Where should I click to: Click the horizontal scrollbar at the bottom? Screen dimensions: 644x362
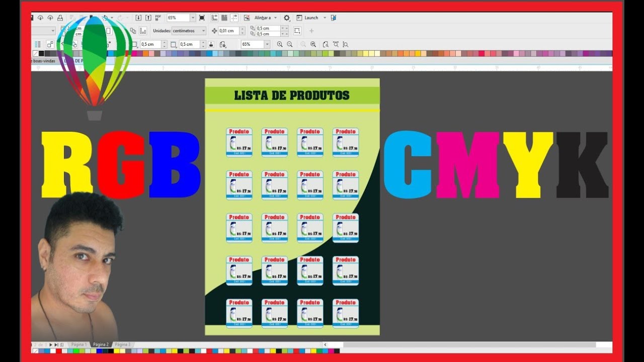pyautogui.click(x=470, y=345)
